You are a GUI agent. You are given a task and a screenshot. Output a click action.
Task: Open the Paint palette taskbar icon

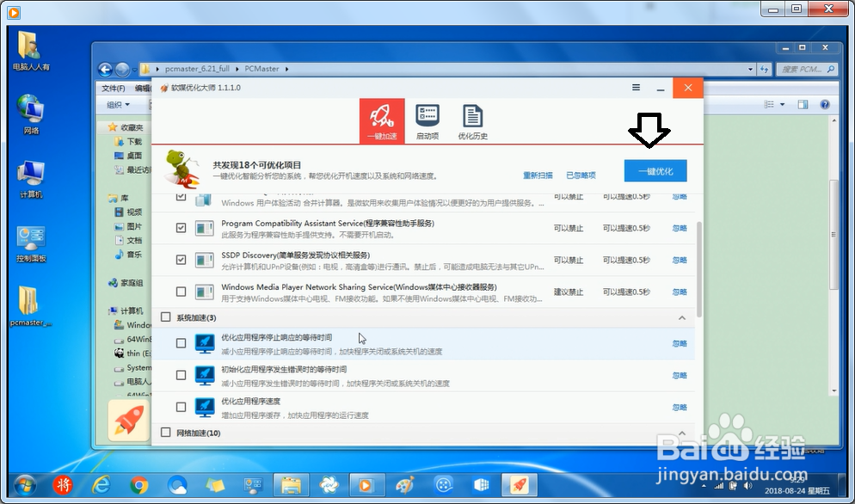coord(404,485)
